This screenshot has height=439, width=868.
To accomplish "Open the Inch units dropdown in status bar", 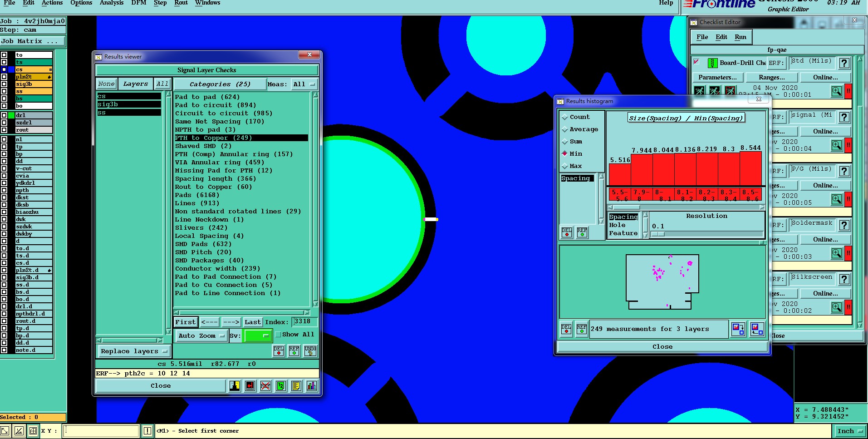I will point(850,431).
